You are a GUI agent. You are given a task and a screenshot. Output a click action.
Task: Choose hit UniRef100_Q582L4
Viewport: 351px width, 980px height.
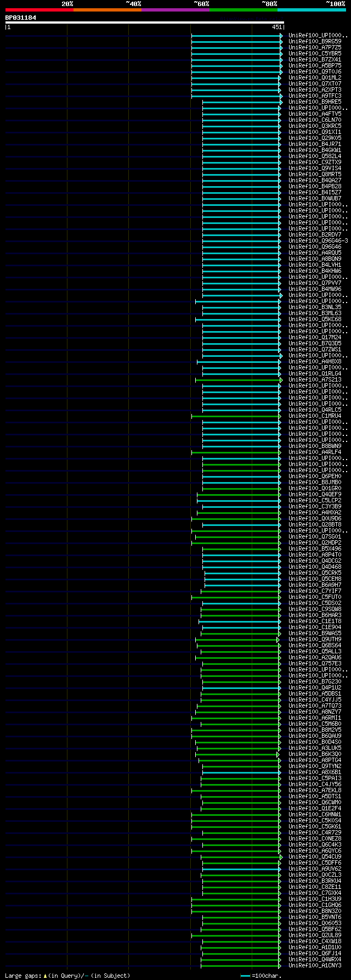[315, 156]
